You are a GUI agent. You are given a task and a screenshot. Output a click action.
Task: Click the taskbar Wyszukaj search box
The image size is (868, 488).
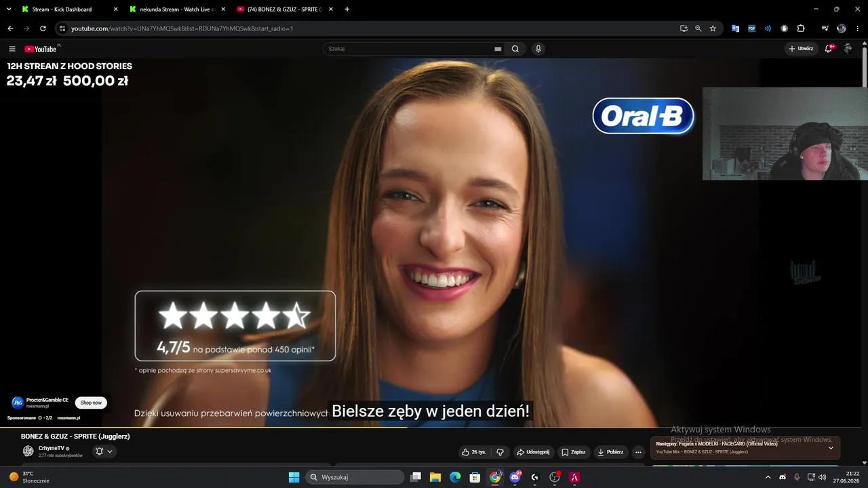[x=355, y=477]
